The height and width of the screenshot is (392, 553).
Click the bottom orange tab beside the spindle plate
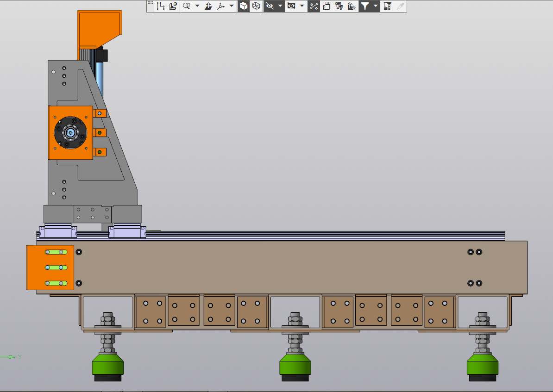(100, 152)
